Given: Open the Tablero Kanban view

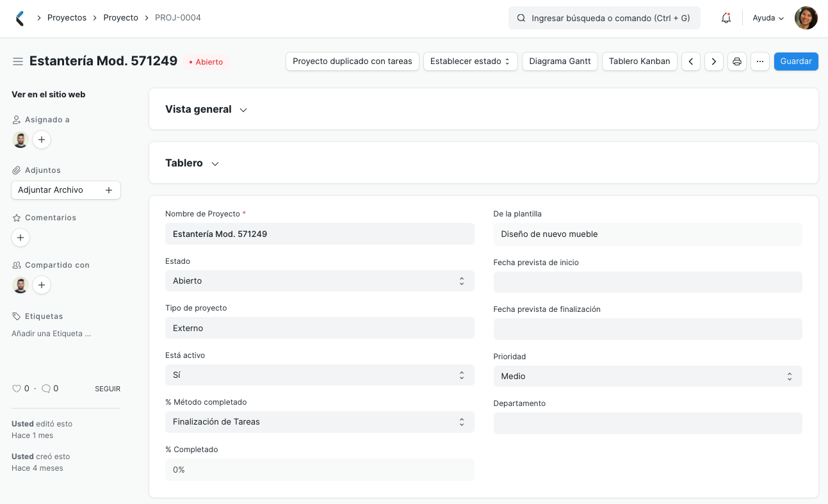Looking at the screenshot, I should pos(639,61).
